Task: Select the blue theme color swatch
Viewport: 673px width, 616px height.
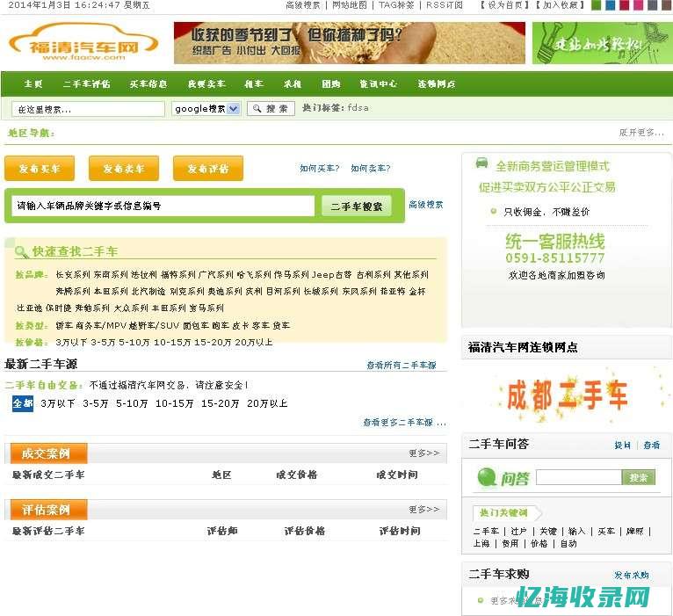Action: (610, 5)
